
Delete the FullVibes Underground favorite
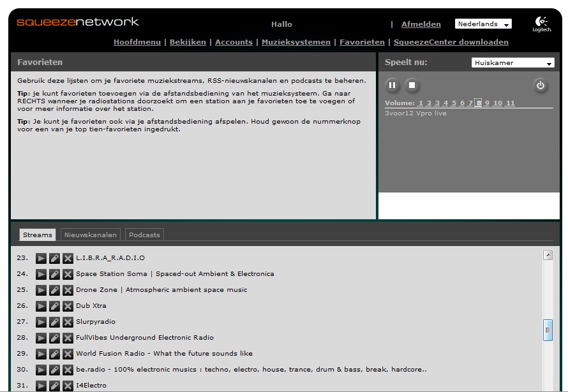[68, 338]
